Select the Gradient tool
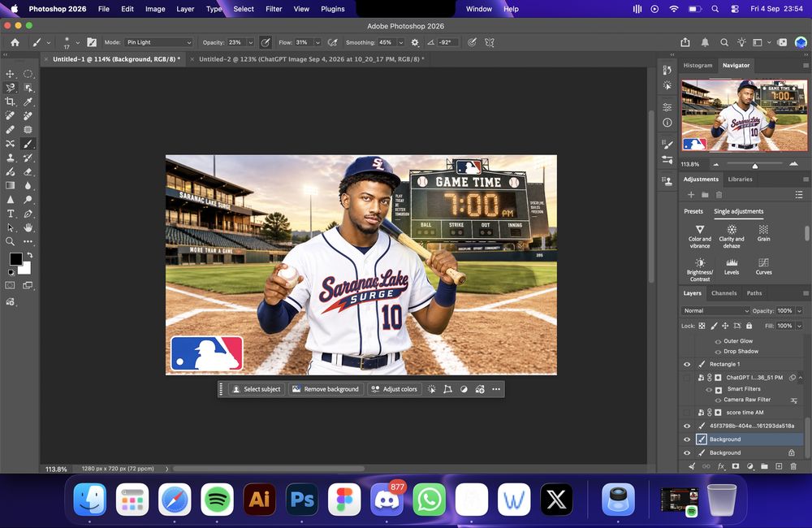812x528 pixels. (10, 185)
